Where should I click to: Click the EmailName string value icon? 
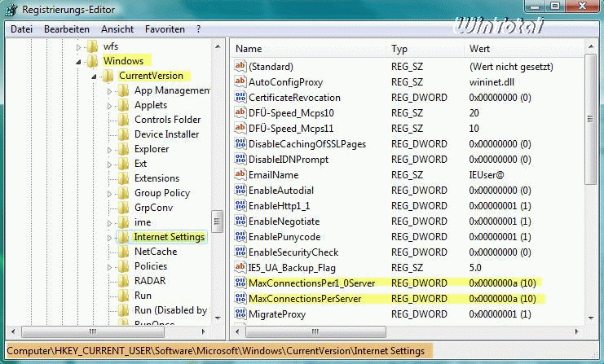240,175
